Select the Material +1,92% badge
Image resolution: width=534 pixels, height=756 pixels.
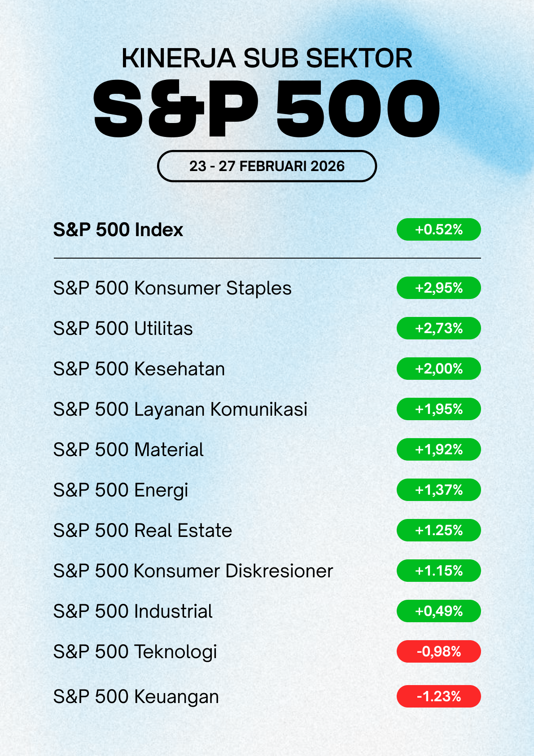pos(438,449)
